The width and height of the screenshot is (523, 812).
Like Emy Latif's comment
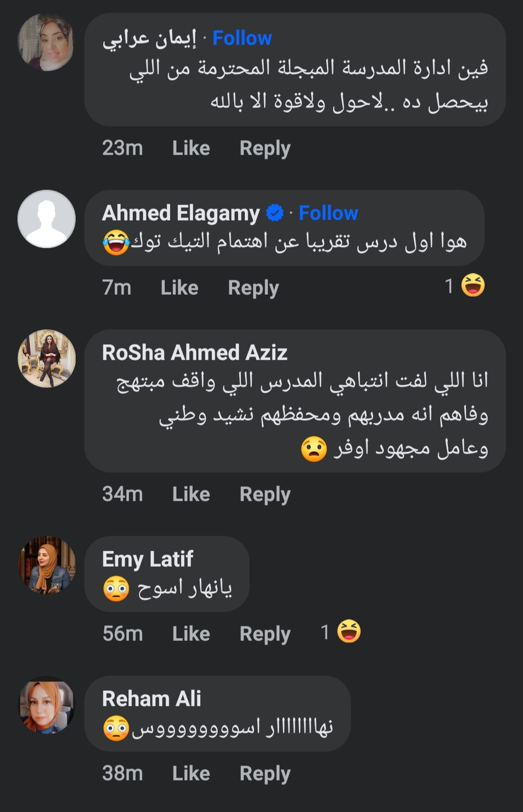coord(191,634)
